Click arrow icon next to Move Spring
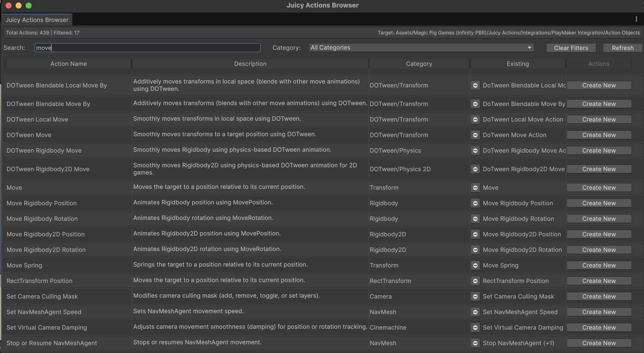The height and width of the screenshot is (353, 644). tap(475, 266)
